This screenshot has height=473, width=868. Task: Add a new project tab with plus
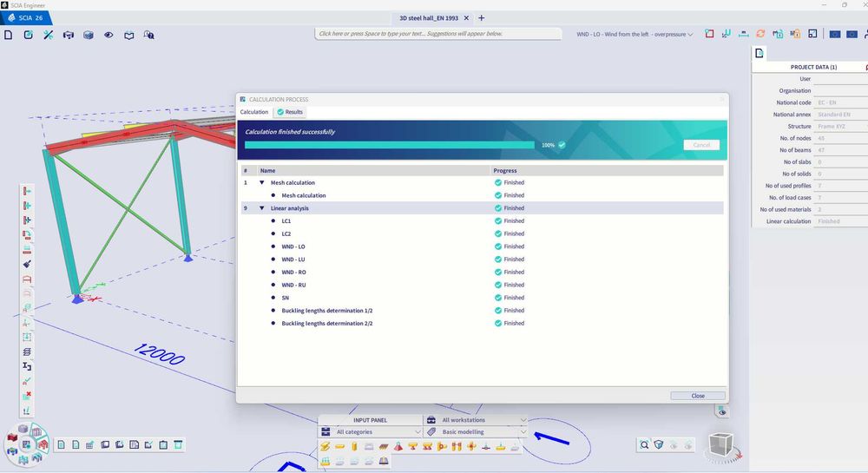tap(481, 17)
